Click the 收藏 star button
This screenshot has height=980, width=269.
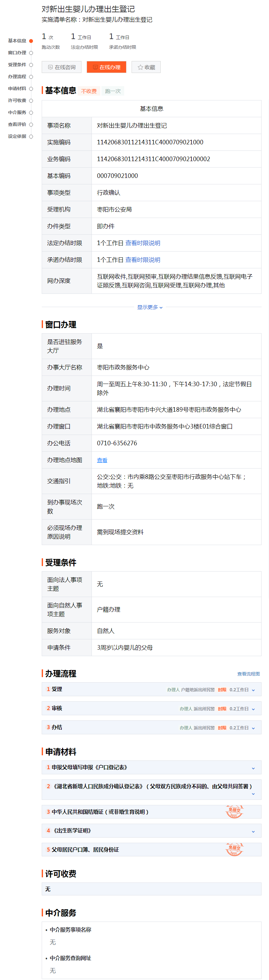coord(146,67)
